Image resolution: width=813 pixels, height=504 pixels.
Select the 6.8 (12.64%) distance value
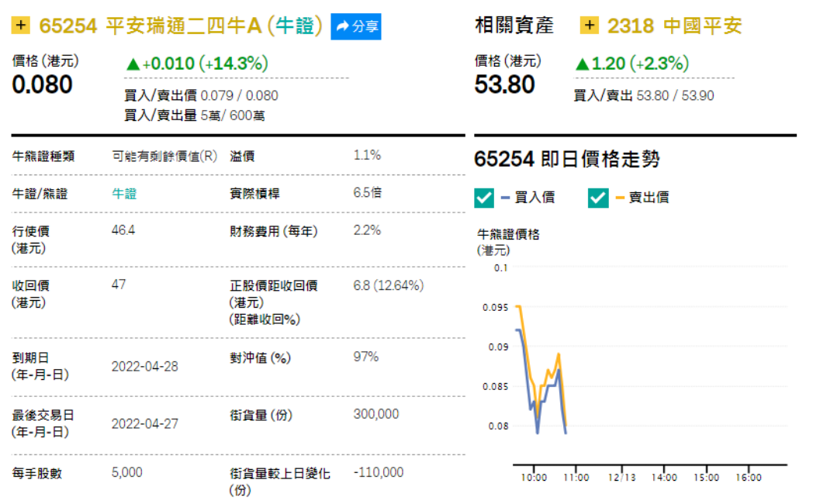pyautogui.click(x=389, y=285)
